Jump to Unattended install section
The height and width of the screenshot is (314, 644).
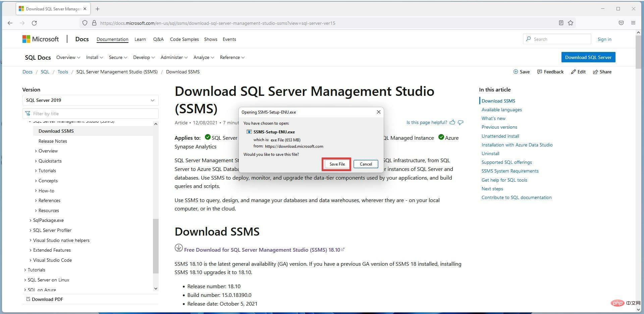[x=500, y=136]
